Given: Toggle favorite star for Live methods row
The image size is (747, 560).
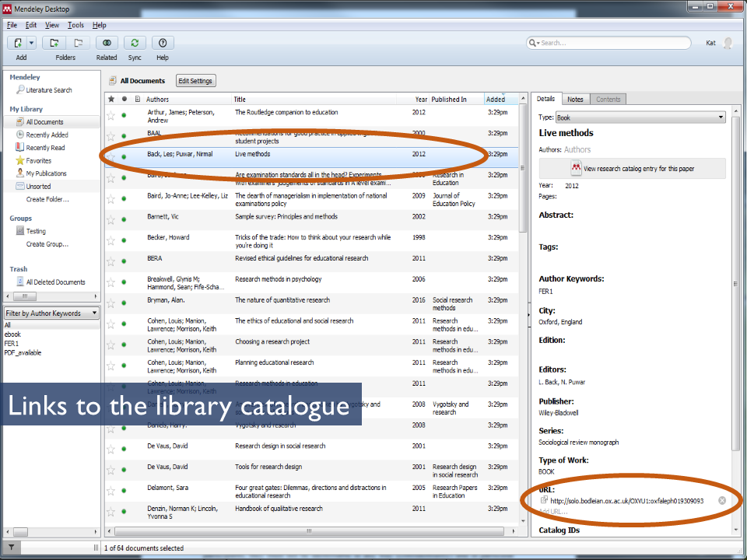Looking at the screenshot, I should (111, 155).
